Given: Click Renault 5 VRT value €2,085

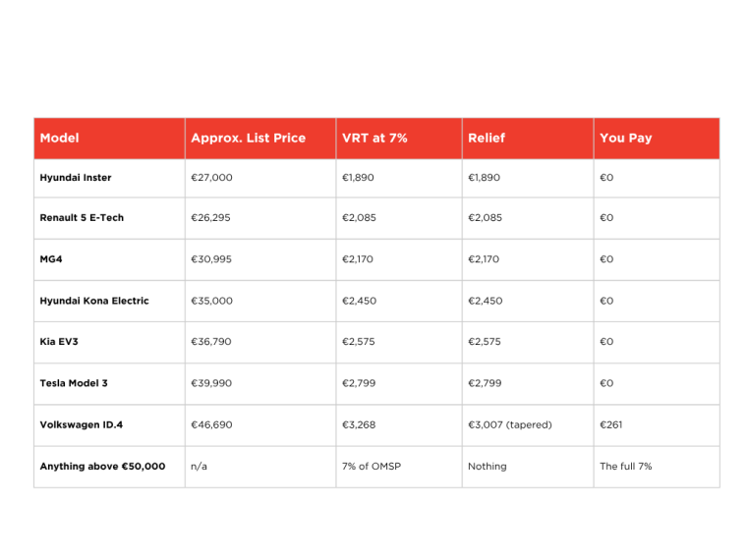Looking at the screenshot, I should pos(359,218).
